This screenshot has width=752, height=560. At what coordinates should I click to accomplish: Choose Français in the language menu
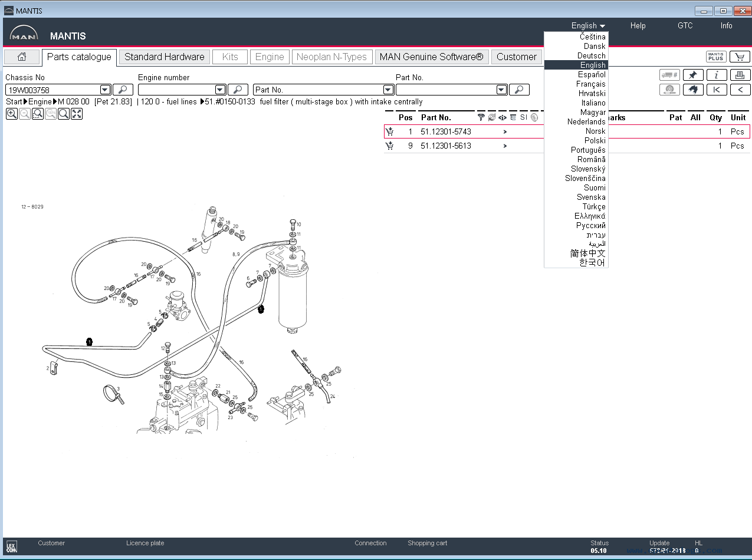coord(590,84)
